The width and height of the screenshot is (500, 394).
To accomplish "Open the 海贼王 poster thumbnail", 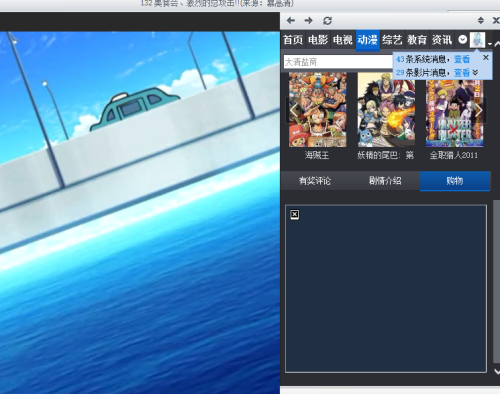I will pos(318,110).
